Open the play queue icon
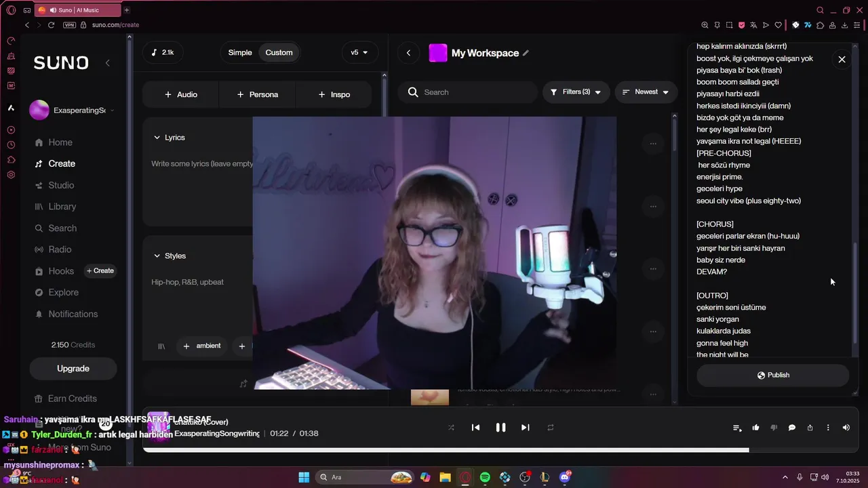Viewport: 868px width, 488px height. click(737, 428)
